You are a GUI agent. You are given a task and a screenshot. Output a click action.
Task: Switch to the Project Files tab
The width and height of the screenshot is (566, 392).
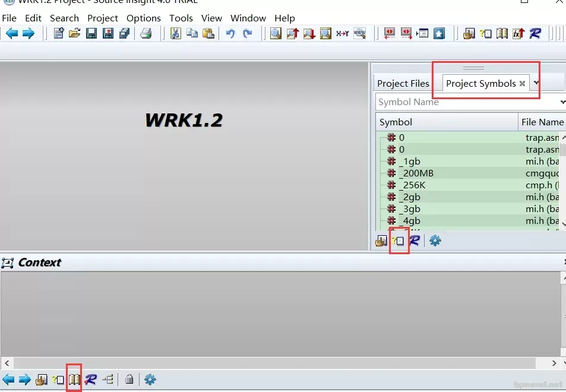click(x=403, y=83)
